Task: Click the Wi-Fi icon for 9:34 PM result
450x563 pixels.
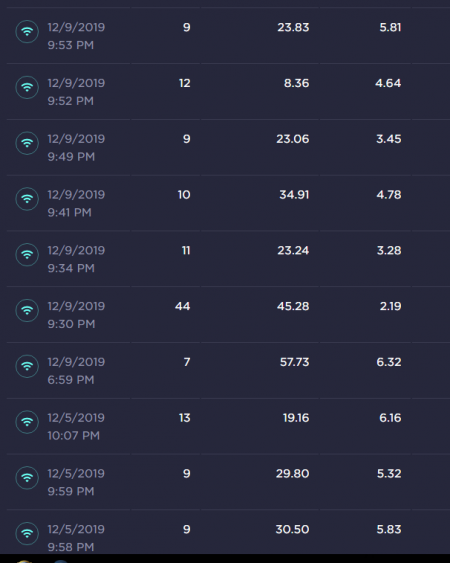Action: coord(27,255)
